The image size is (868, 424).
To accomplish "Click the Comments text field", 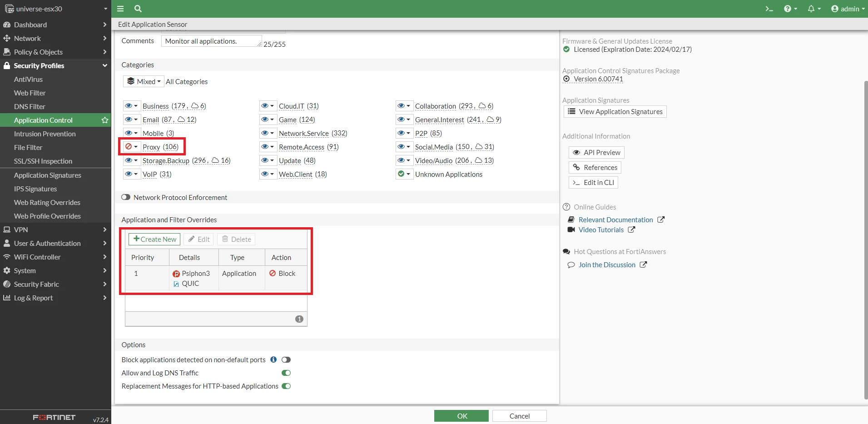I will click(212, 41).
